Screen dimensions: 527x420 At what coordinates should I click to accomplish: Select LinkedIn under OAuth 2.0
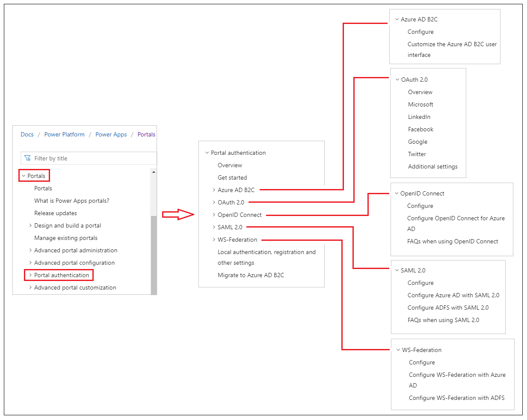click(419, 117)
